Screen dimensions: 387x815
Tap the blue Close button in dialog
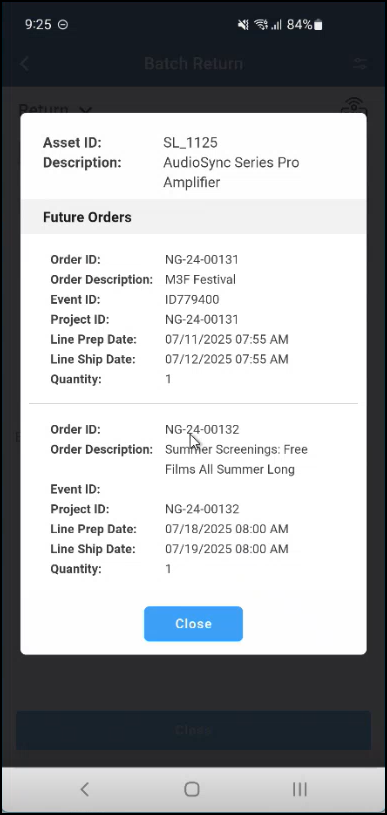pos(193,623)
